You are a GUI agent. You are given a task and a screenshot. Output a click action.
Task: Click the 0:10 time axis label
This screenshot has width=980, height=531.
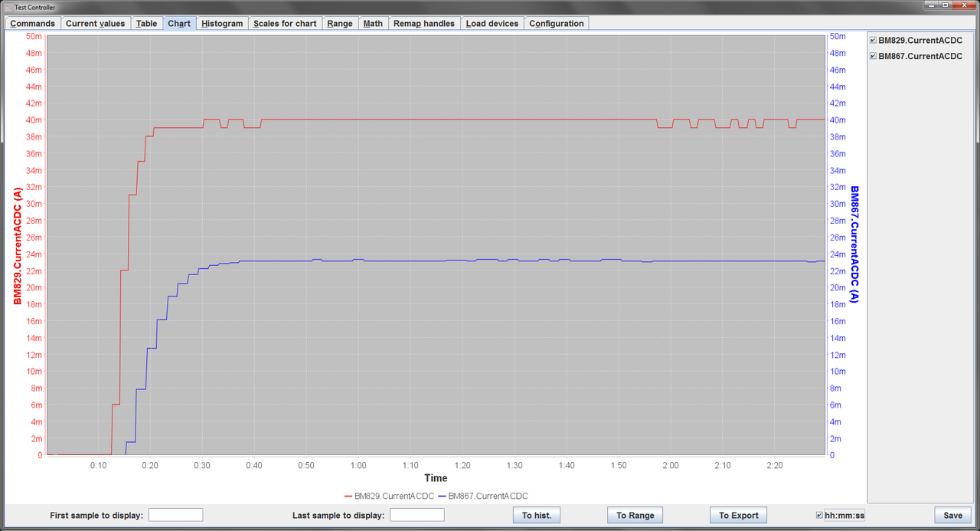[x=98, y=465]
